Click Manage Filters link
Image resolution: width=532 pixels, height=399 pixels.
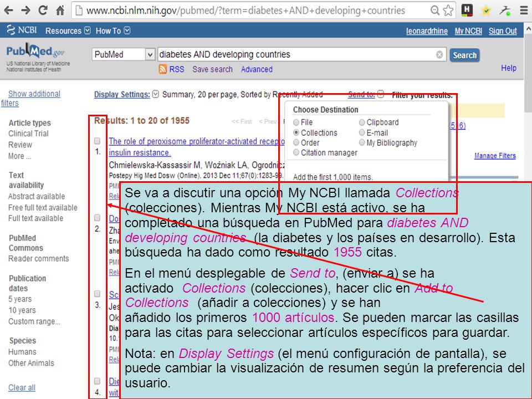pyautogui.click(x=495, y=156)
